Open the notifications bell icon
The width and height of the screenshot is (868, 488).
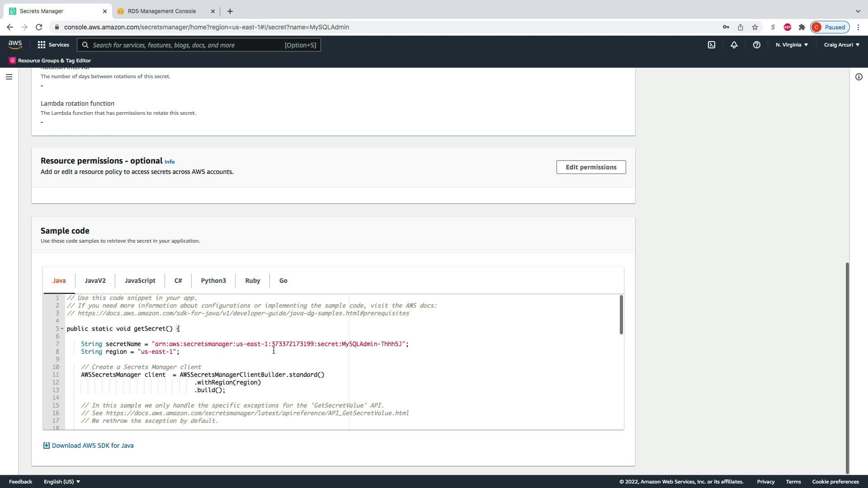pyautogui.click(x=734, y=45)
